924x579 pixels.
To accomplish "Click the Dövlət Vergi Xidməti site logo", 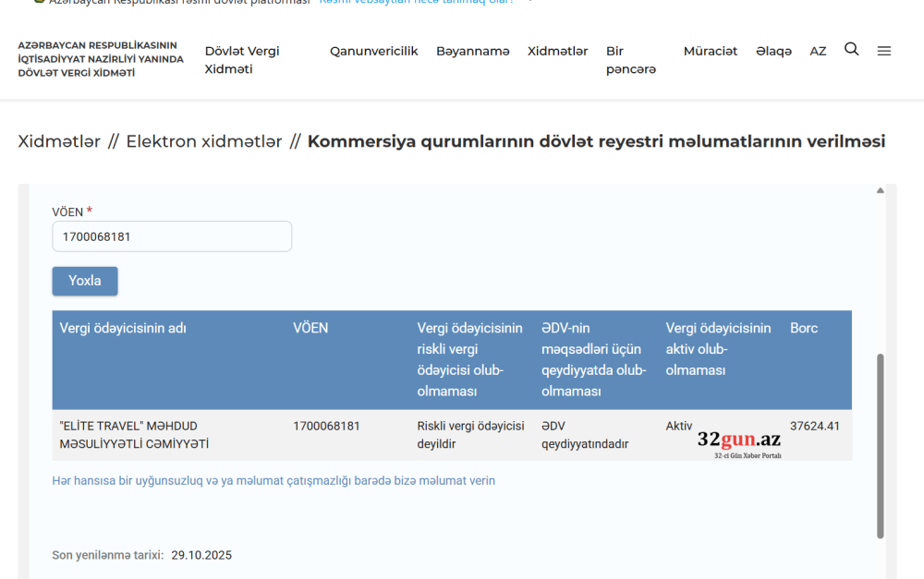I will (x=101, y=59).
